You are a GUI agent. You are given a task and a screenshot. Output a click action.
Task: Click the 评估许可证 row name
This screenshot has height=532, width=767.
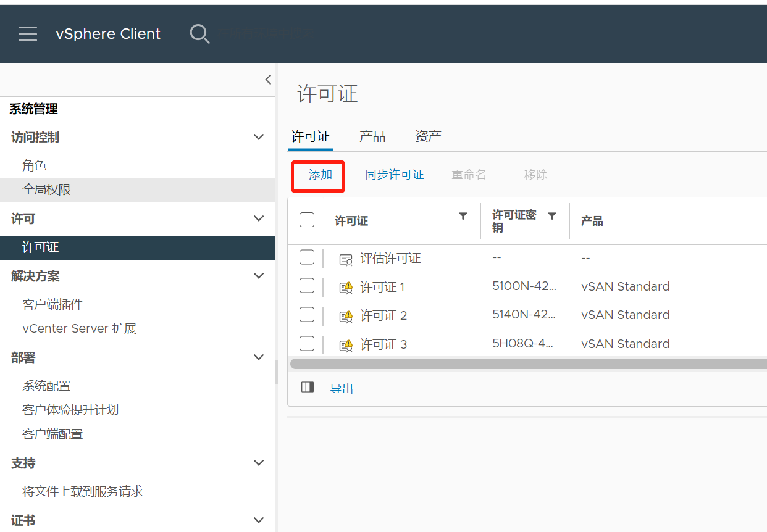coord(391,259)
